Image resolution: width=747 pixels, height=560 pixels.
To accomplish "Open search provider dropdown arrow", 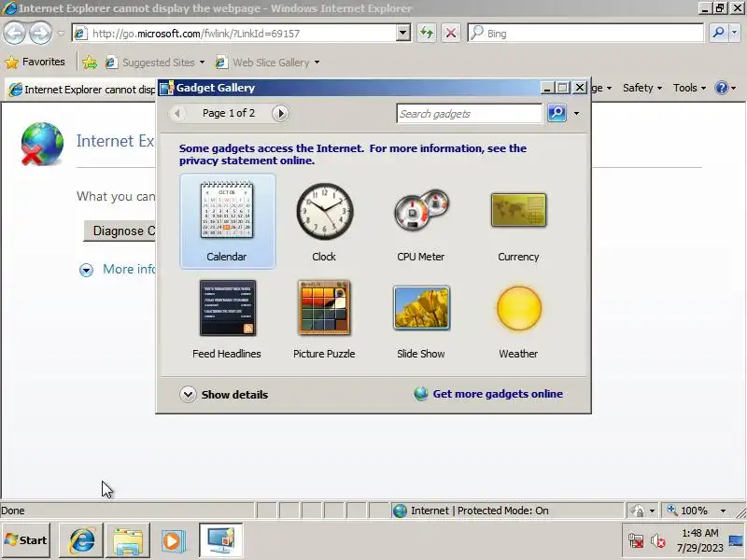I will click(x=734, y=34).
